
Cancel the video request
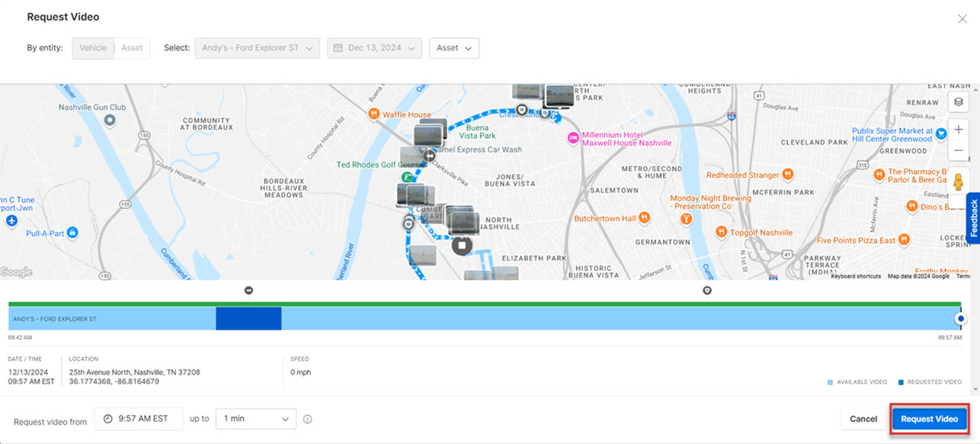pos(863,418)
